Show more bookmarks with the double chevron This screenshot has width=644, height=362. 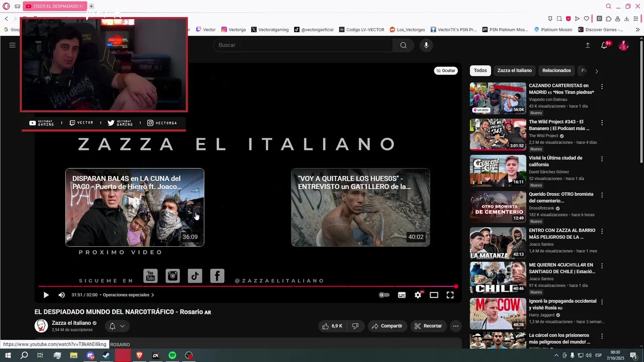(637, 30)
